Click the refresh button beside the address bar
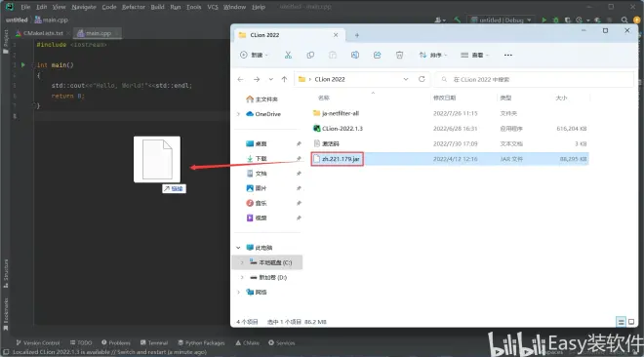Image resolution: width=644 pixels, height=357 pixels. pos(422,79)
